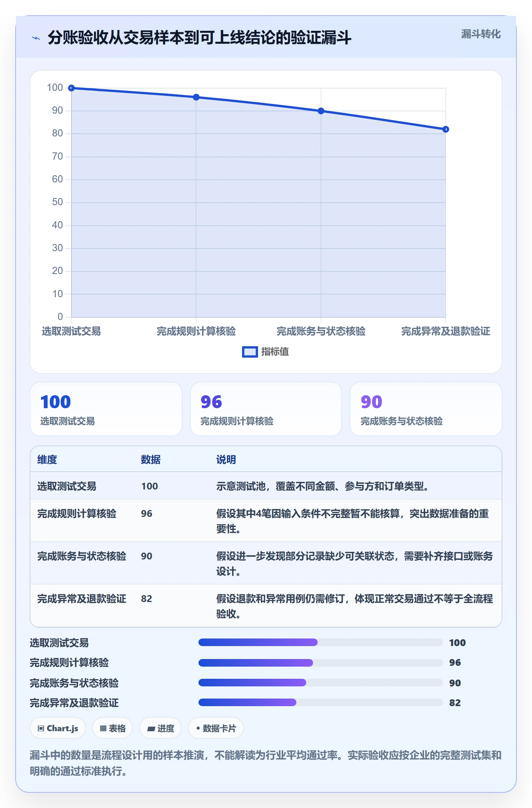The width and height of the screenshot is (532, 808).
Task: Click the lightning icon beside the title
Action: click(36, 38)
